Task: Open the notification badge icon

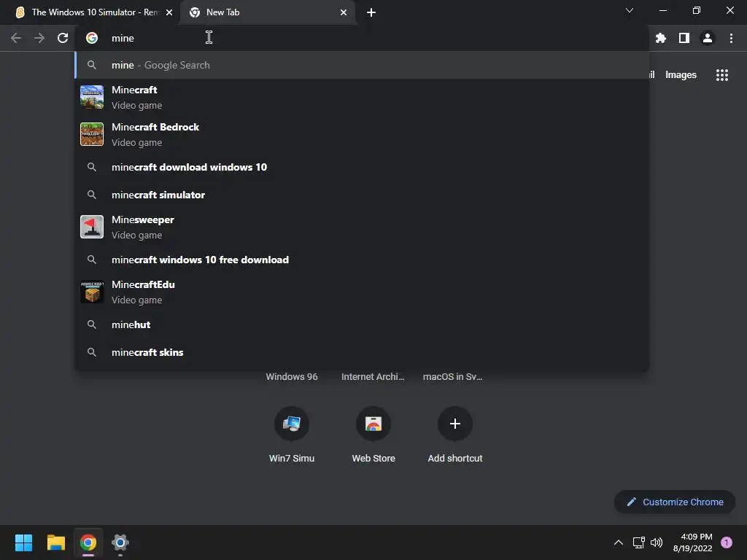Action: point(727,542)
